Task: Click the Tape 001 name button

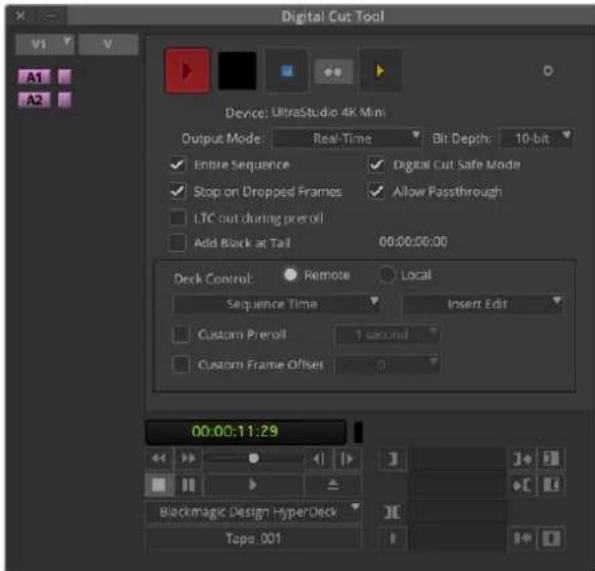Action: point(253,538)
